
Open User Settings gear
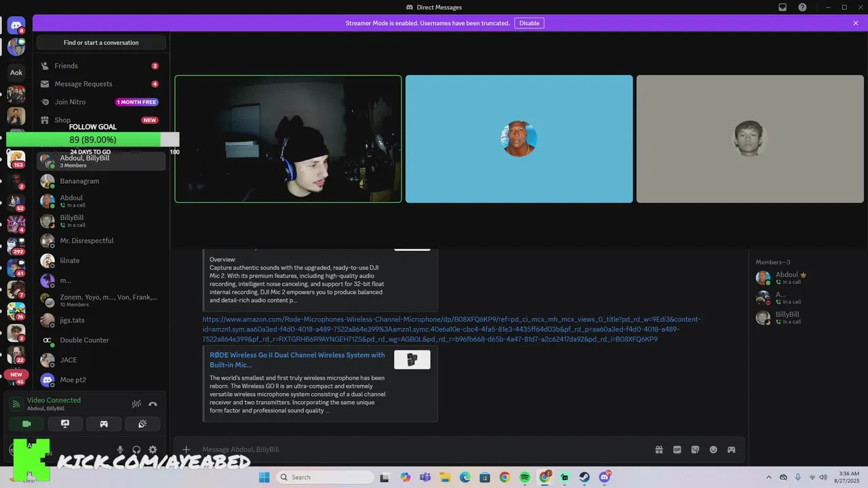click(153, 449)
